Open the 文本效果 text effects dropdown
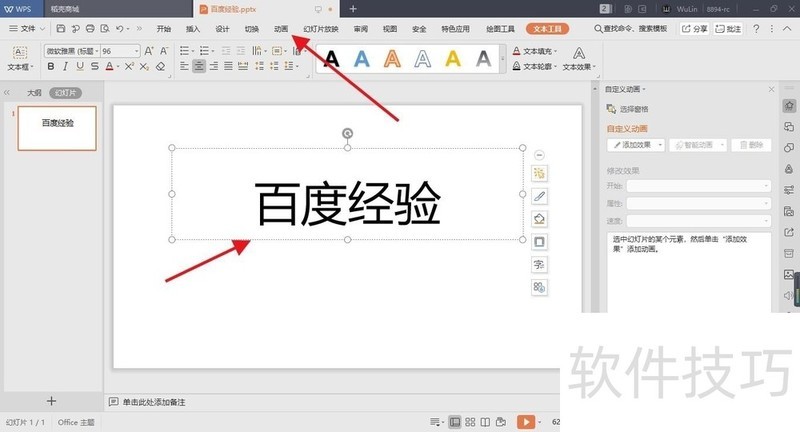 pyautogui.click(x=579, y=59)
